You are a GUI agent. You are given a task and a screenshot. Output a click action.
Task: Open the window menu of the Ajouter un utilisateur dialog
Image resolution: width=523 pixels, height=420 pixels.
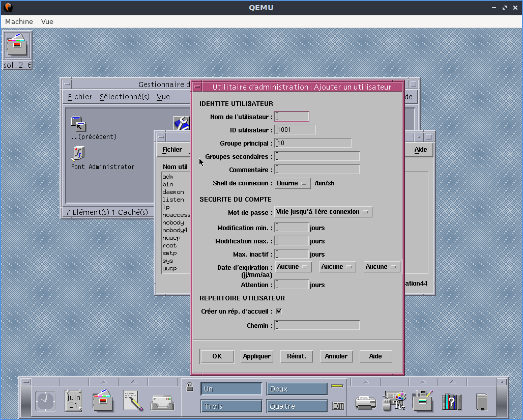click(x=197, y=87)
